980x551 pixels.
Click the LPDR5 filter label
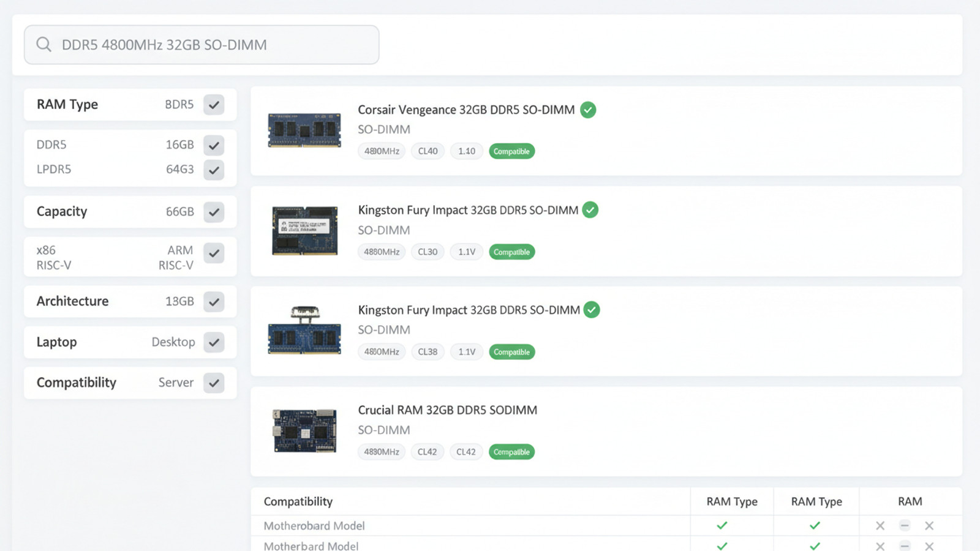pyautogui.click(x=54, y=170)
